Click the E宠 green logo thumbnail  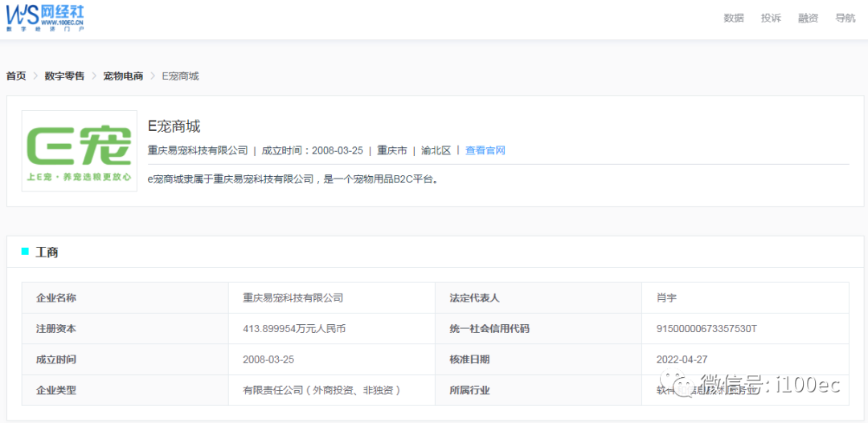(79, 151)
